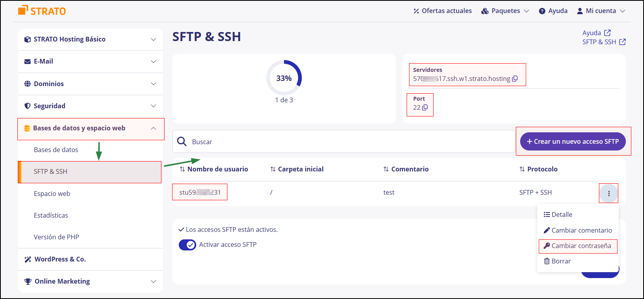Copy the server hostname
The image size is (644, 299).
coord(515,79)
